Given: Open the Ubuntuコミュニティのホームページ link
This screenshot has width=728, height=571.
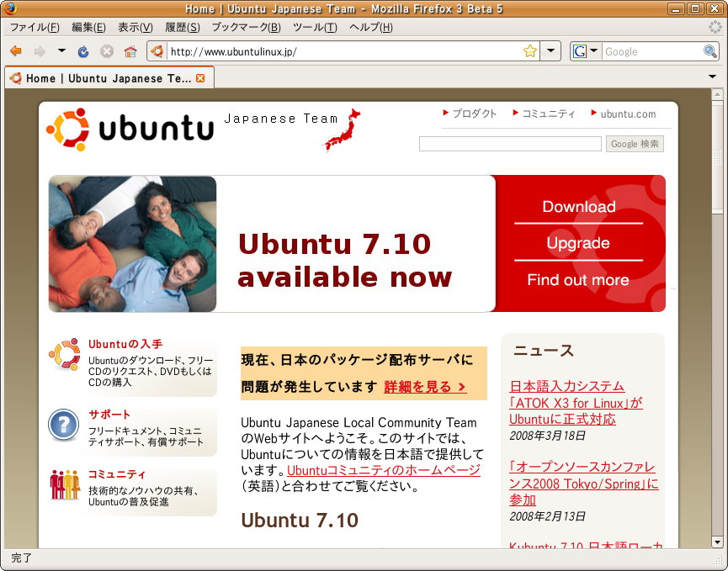Looking at the screenshot, I should pos(384,470).
